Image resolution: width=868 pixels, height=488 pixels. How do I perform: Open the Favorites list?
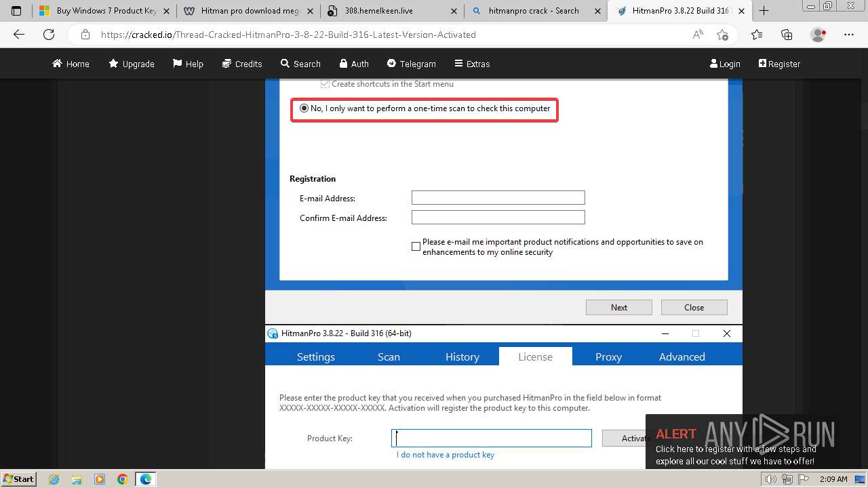[x=757, y=35]
